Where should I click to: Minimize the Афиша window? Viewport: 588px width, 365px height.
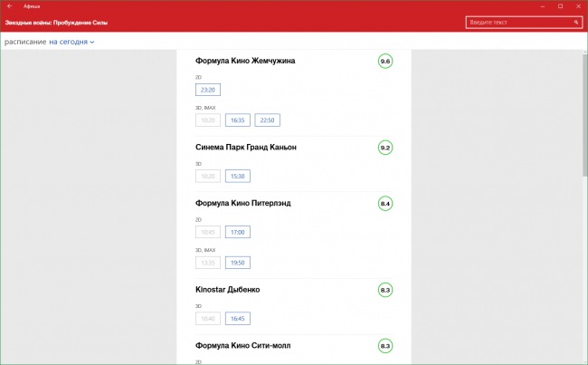[543, 6]
